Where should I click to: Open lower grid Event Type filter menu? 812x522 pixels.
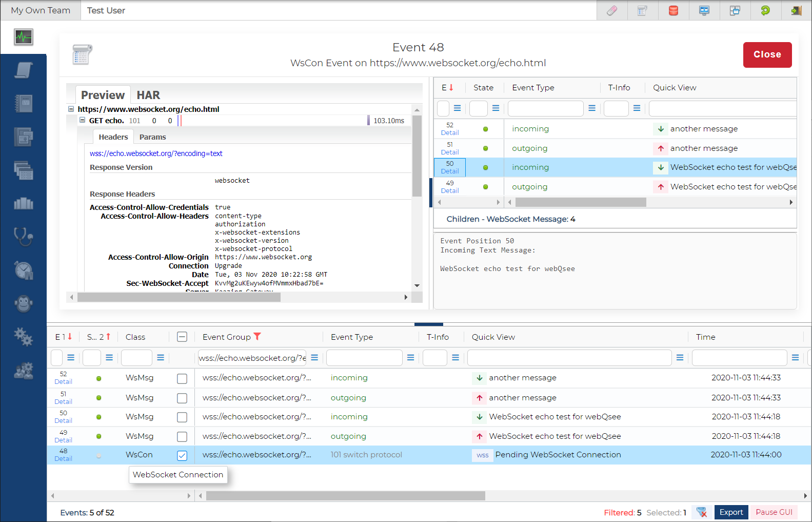point(410,357)
